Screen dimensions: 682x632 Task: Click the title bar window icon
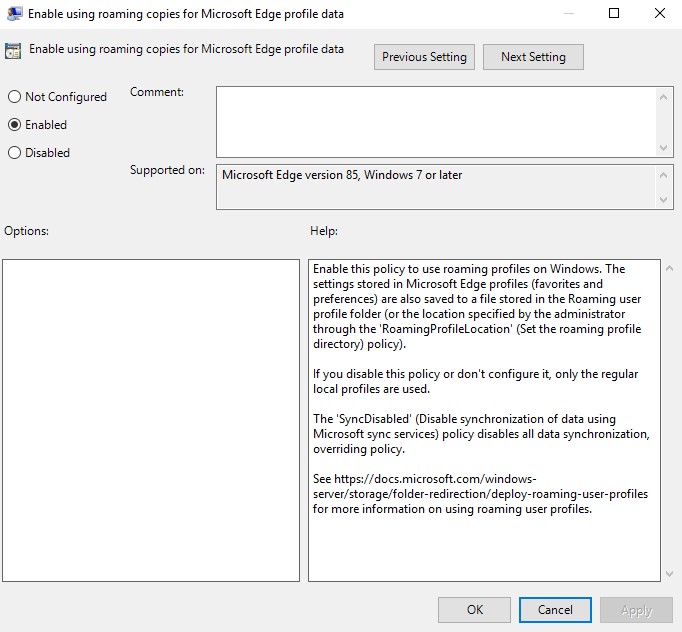click(14, 14)
